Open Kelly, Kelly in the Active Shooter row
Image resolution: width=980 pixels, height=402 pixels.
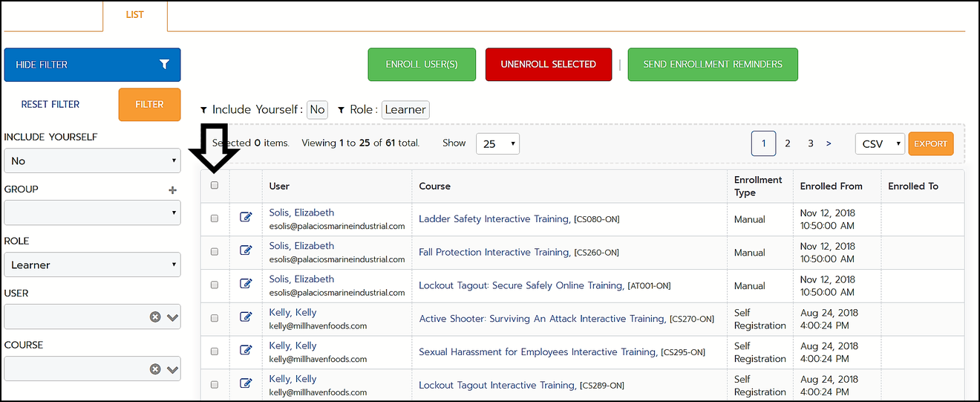(x=293, y=313)
